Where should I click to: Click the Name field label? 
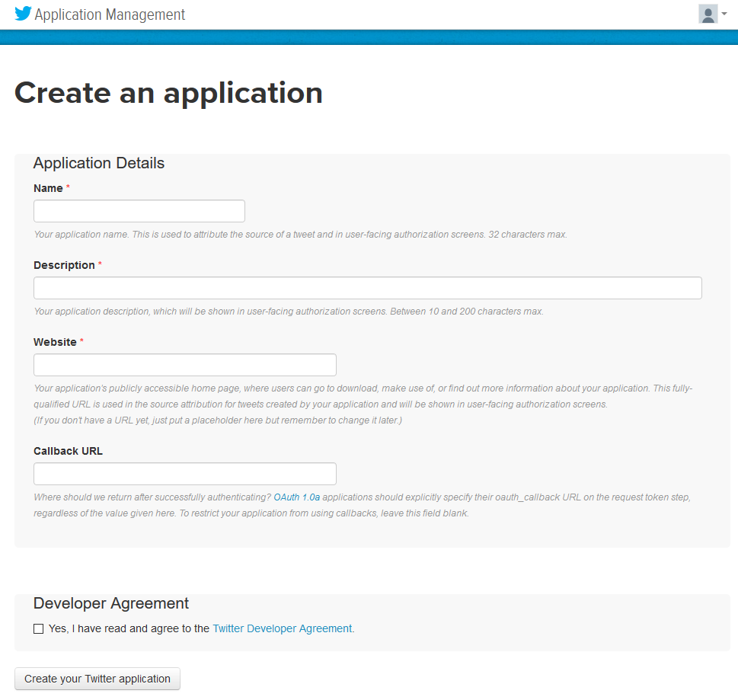point(48,188)
